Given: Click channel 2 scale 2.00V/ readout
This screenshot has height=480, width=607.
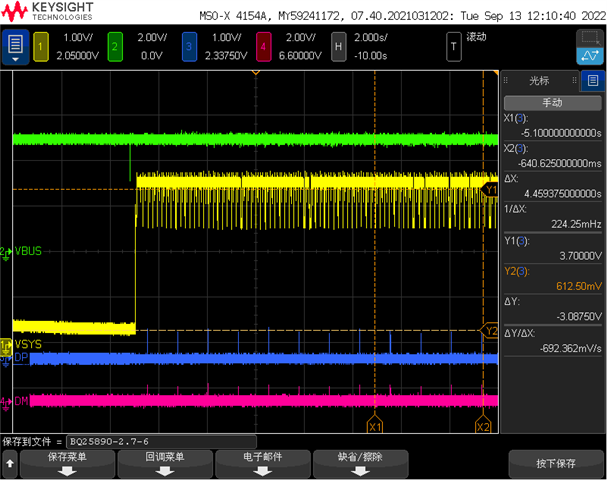Looking at the screenshot, I should (152, 38).
